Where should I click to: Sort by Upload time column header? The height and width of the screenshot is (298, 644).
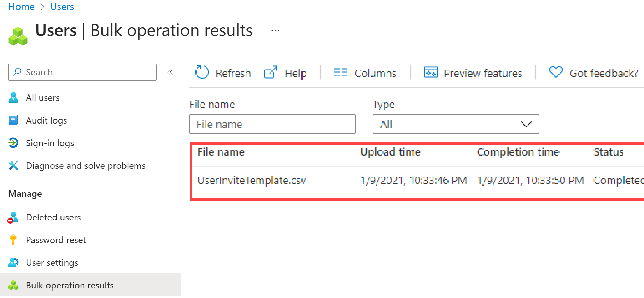point(391,152)
